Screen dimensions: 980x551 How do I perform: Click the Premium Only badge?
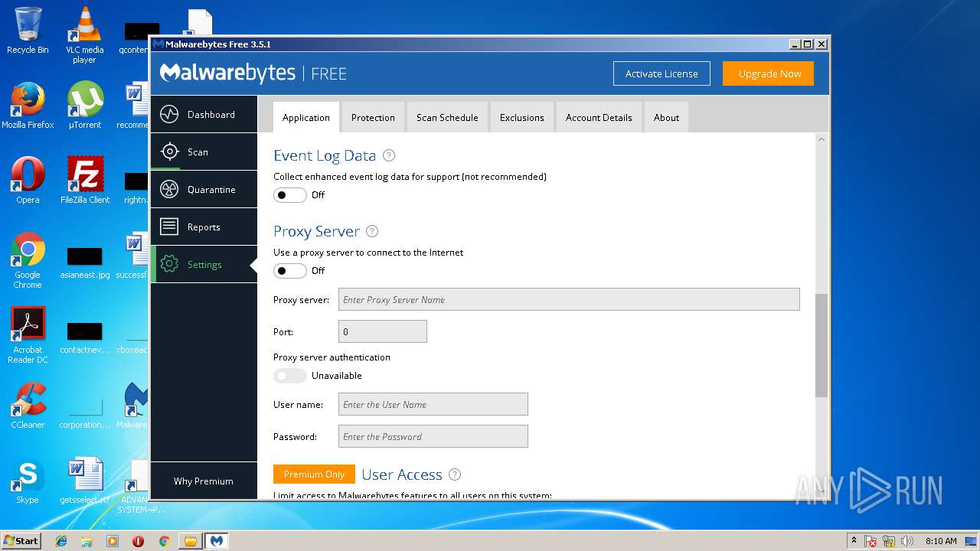point(314,474)
